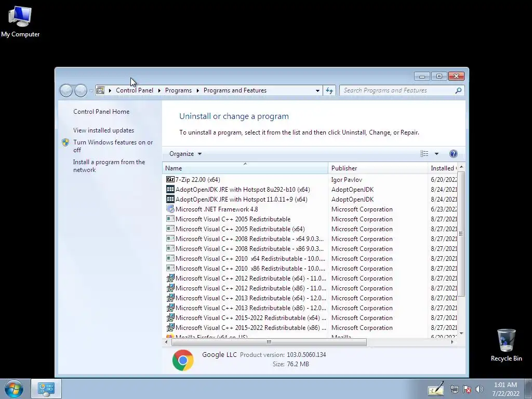This screenshot has width=532, height=399.
Task: Select Visual C++ 2008 Redistributable - x64 row
Action: (x=310, y=238)
